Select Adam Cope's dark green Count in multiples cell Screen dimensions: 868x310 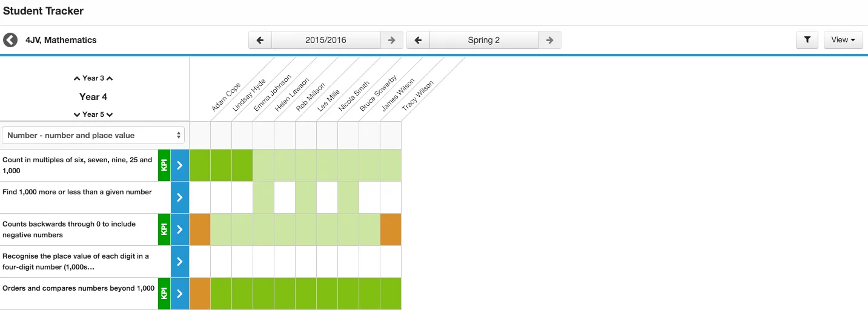[200, 165]
